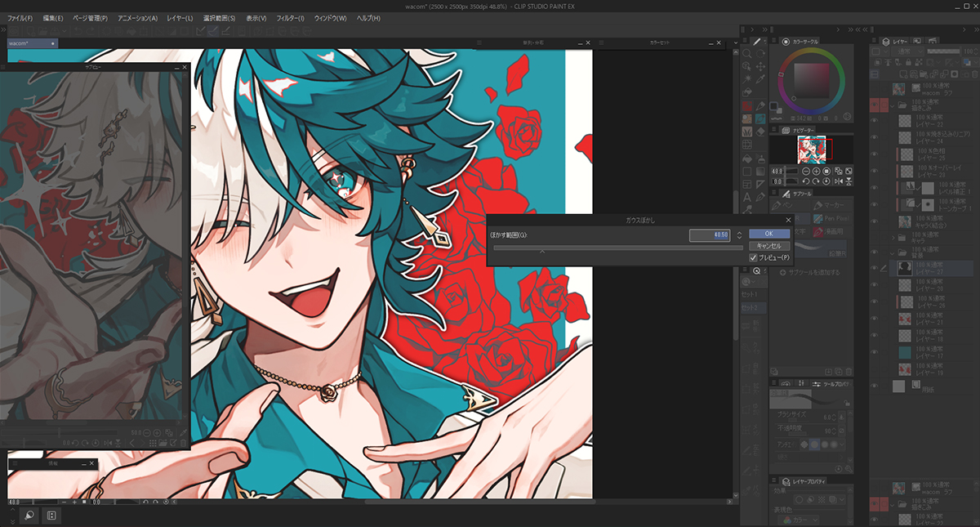Adjust ぼかす範囲 slider in blur dialog
Screen dimensions: 980x527
[x=618, y=247]
